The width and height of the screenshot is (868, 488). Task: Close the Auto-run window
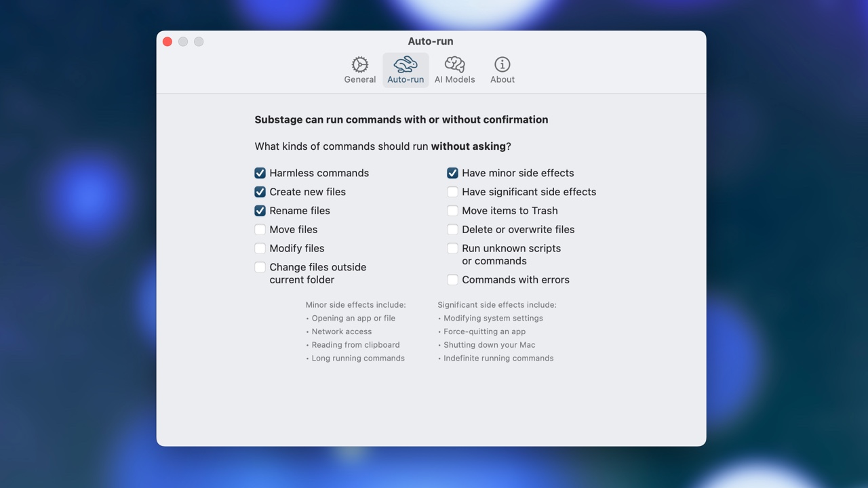pos(167,41)
